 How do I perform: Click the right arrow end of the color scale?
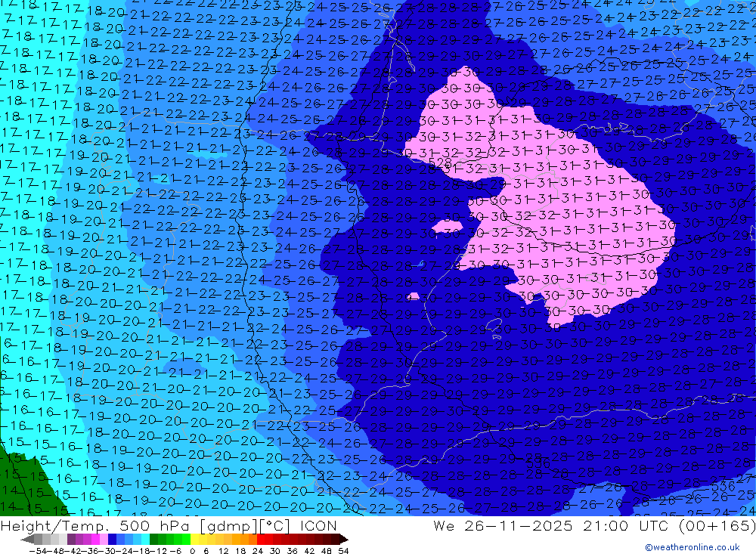tap(344, 539)
